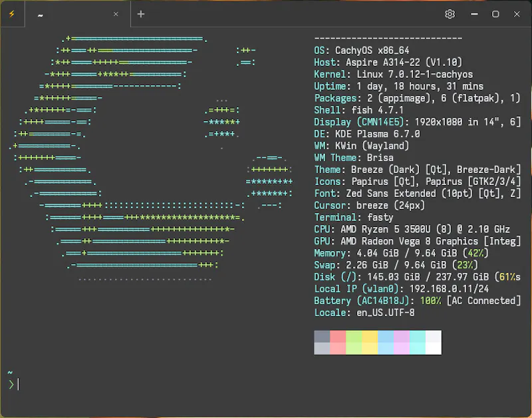532x418 pixels.
Task: Close the fasty terminal window
Action: tap(517, 14)
